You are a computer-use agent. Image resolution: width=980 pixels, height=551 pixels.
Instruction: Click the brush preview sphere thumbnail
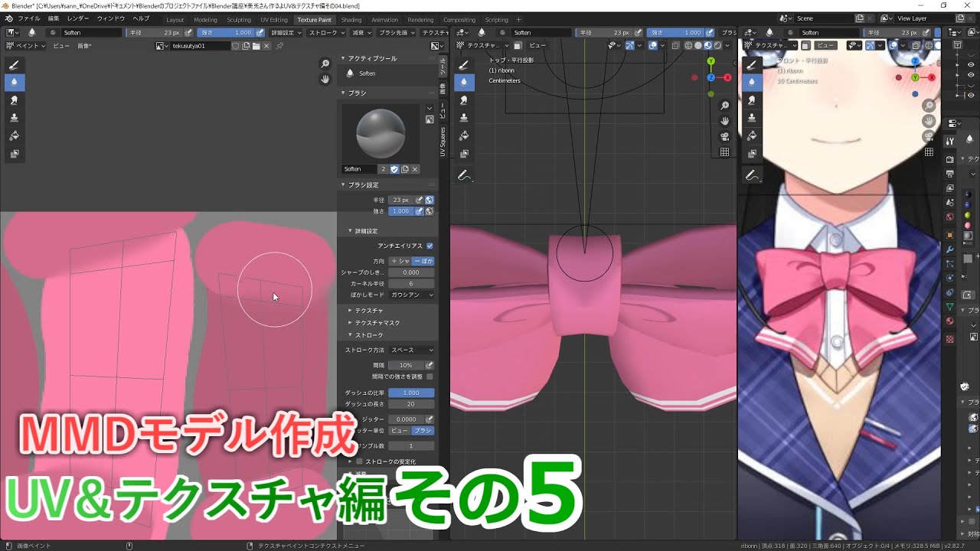click(381, 132)
